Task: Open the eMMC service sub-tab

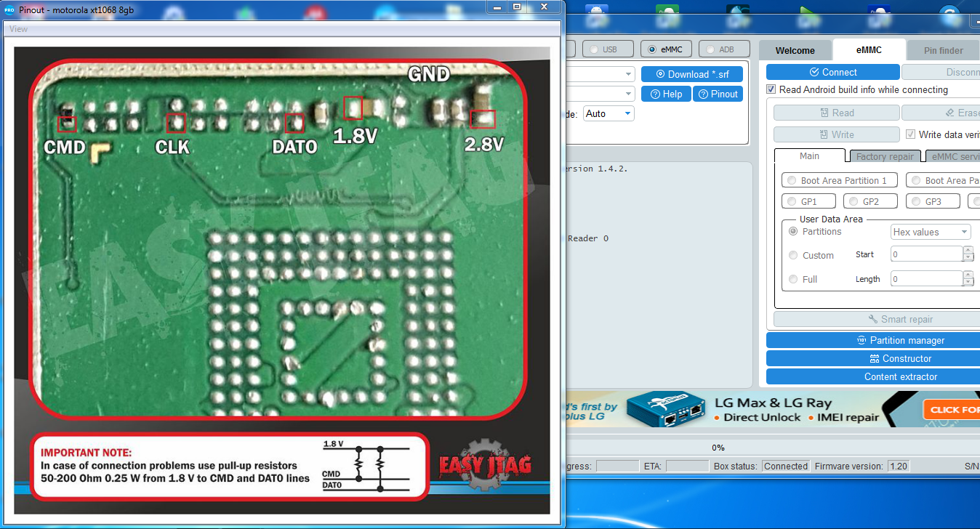Action: [953, 156]
